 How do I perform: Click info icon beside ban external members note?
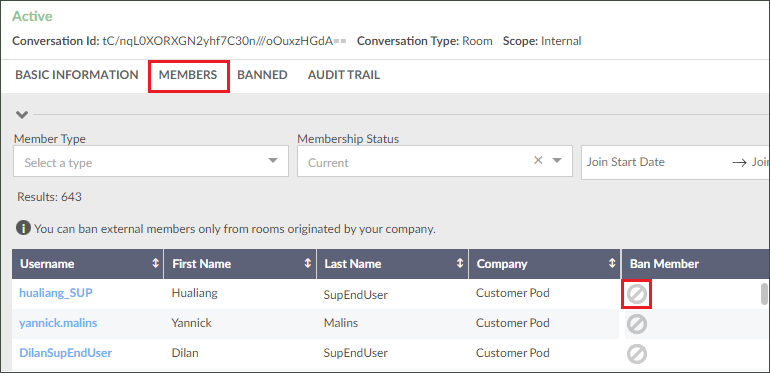pos(23,228)
